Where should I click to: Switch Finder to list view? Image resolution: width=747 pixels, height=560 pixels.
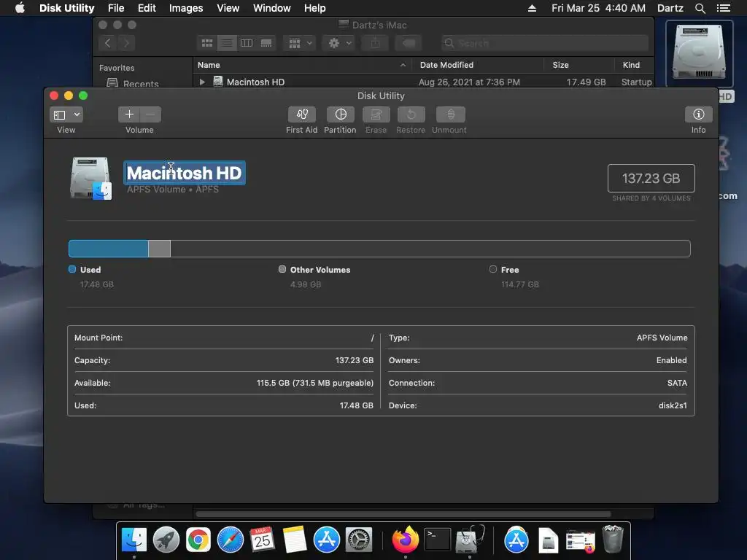pyautogui.click(x=227, y=43)
